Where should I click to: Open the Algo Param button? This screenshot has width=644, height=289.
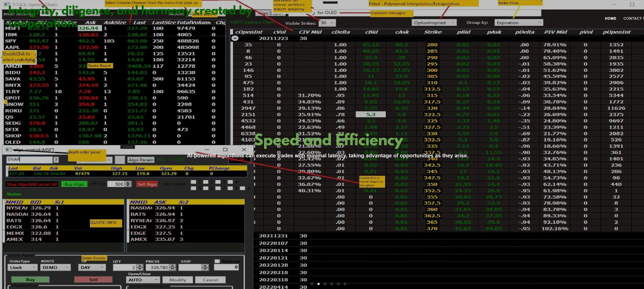(141, 160)
